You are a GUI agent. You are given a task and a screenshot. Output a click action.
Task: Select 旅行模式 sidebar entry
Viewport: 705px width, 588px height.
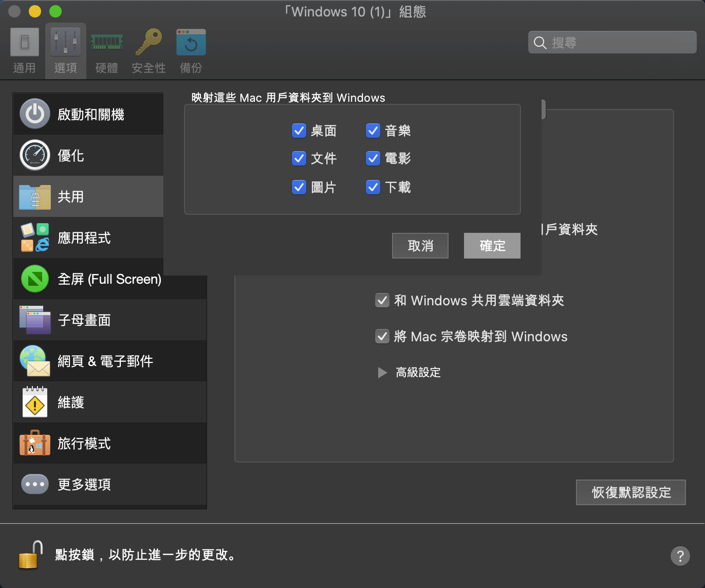click(110, 443)
